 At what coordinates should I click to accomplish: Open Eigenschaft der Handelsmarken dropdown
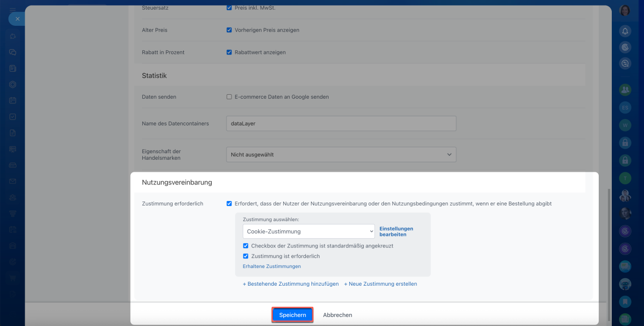coord(341,155)
